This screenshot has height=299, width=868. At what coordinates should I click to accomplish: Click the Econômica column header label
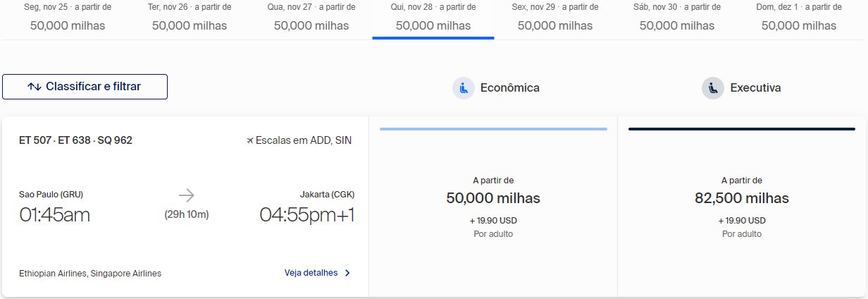tap(509, 88)
